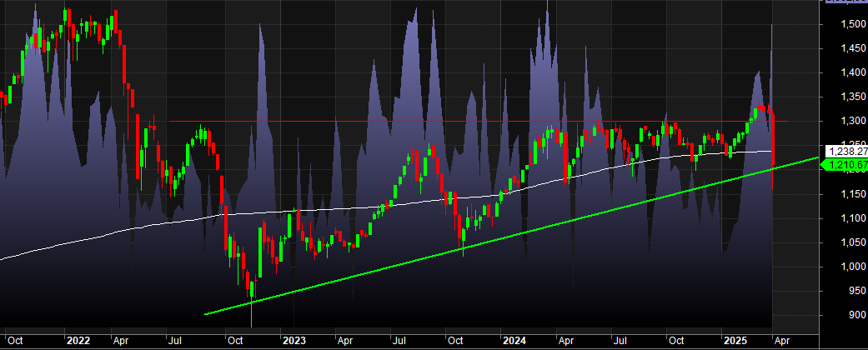
Task: Click the 2023 label on time axis
Action: point(294,341)
